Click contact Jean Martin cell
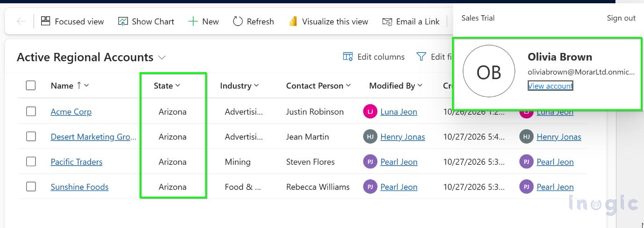The width and height of the screenshot is (644, 228). coord(307,137)
